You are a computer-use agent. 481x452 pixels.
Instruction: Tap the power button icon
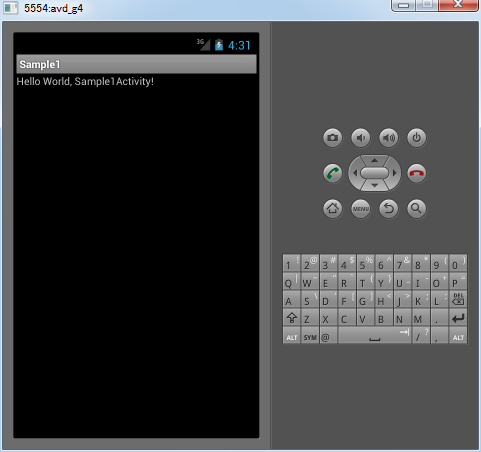click(416, 138)
